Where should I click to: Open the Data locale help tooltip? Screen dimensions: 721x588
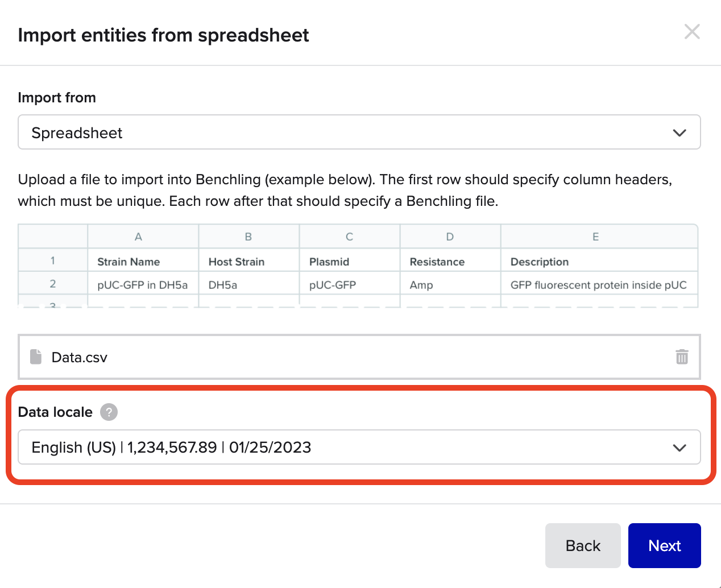pyautogui.click(x=109, y=412)
